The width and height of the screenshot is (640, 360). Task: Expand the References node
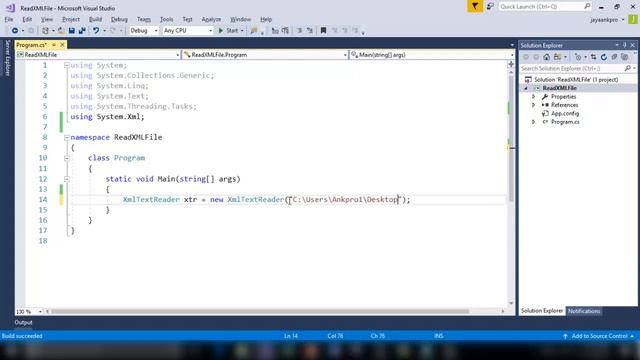click(533, 105)
